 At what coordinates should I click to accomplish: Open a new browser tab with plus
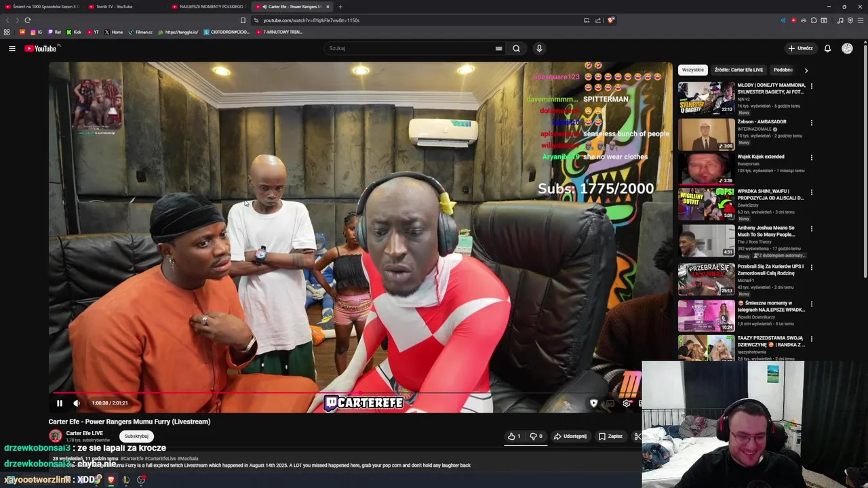[x=340, y=7]
